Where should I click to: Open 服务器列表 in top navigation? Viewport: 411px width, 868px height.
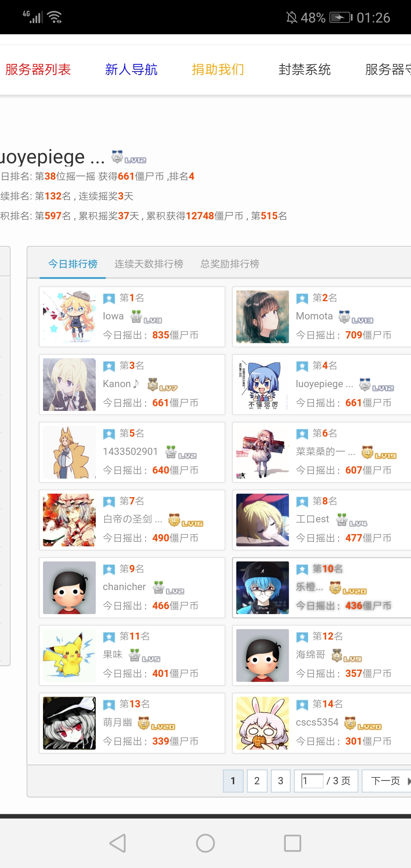point(38,69)
